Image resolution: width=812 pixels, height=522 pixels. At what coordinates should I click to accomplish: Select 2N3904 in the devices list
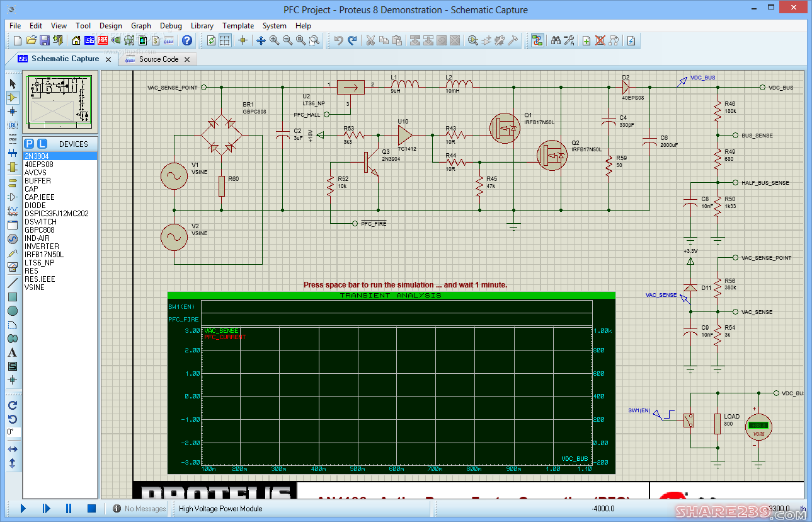click(x=60, y=156)
